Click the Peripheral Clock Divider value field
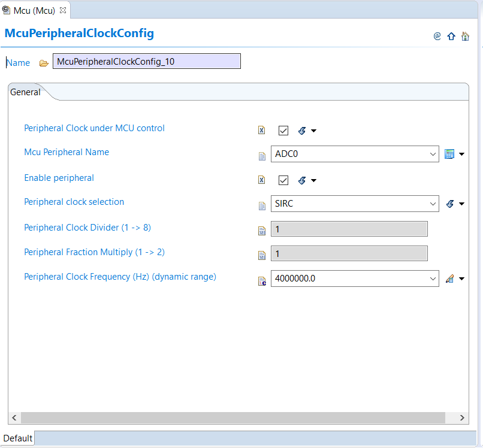 [x=349, y=229]
